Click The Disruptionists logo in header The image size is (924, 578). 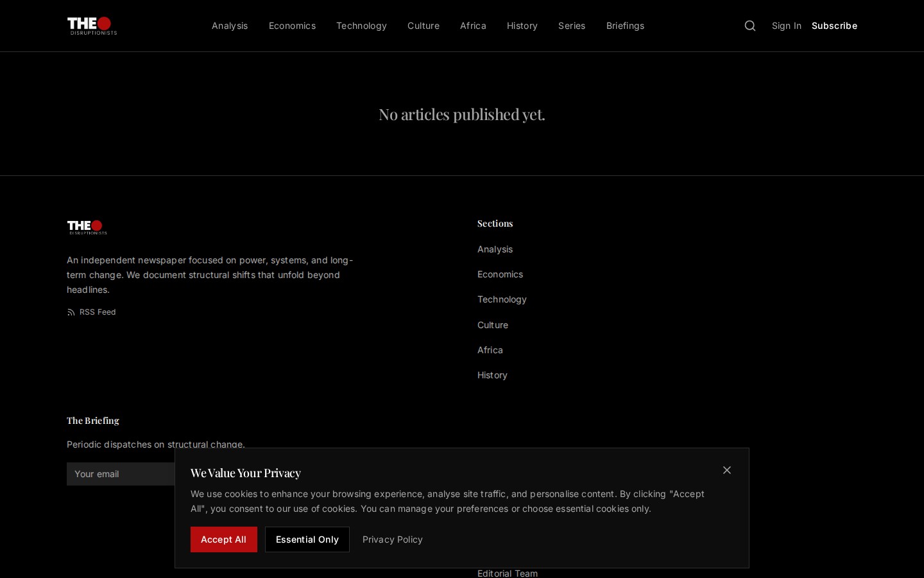point(92,26)
